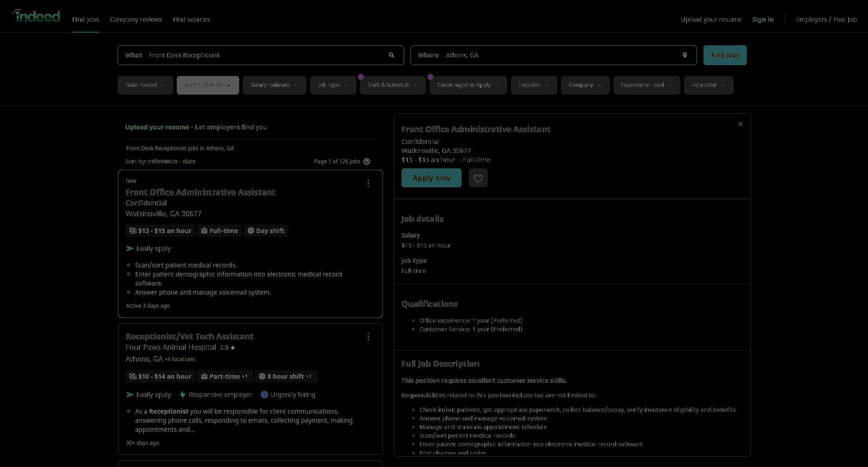Click the Indeed logo

[36, 16]
